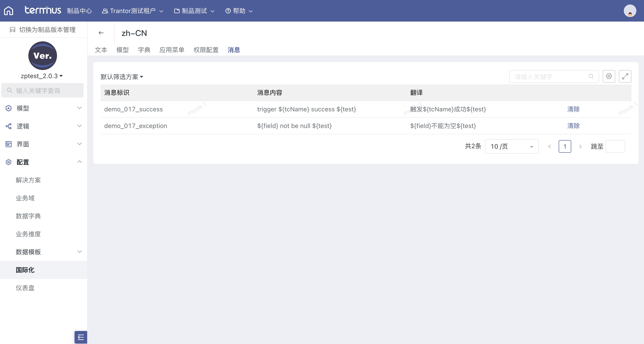Go to the next page arrow

coord(580,146)
